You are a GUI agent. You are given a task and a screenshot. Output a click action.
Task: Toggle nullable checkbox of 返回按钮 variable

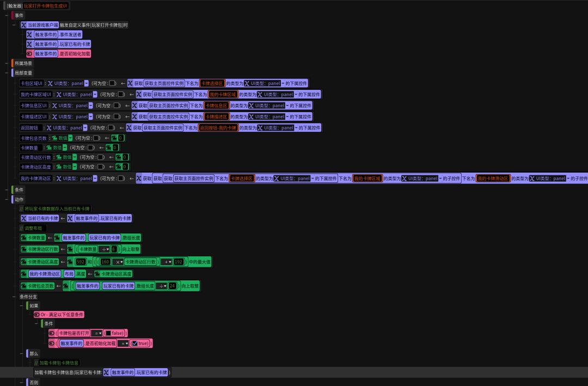click(x=111, y=128)
